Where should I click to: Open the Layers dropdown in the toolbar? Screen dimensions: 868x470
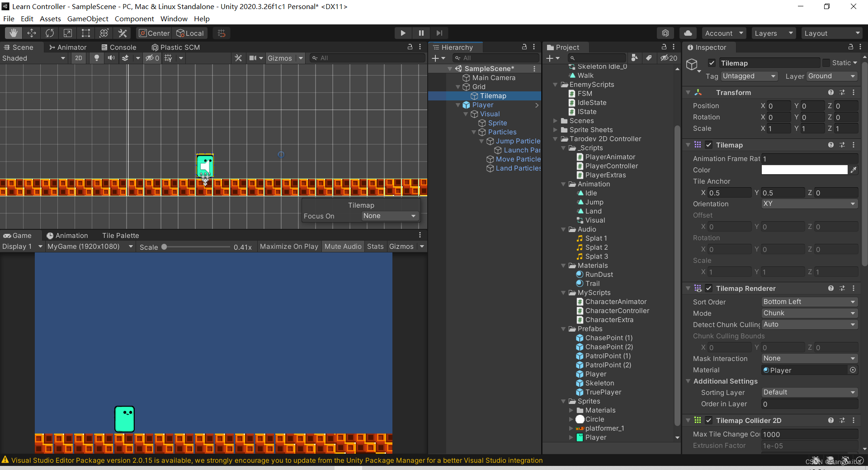(x=773, y=33)
